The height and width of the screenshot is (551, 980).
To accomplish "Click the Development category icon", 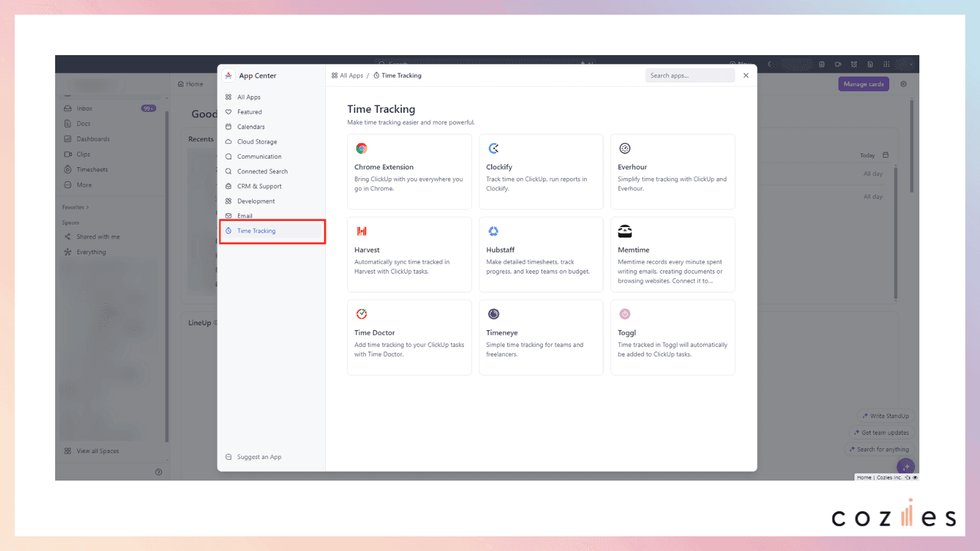I will coord(228,201).
